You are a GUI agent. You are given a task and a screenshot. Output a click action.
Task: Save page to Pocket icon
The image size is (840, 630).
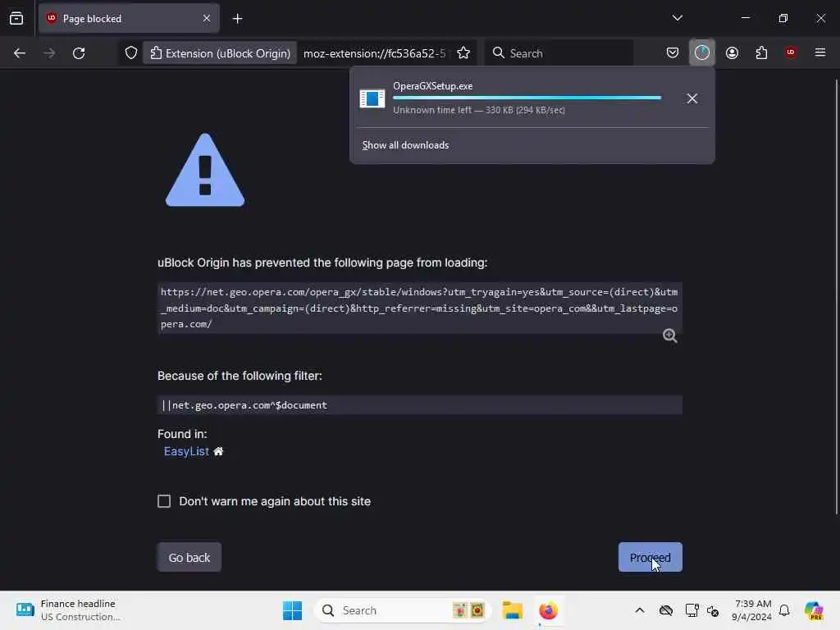[x=673, y=52]
